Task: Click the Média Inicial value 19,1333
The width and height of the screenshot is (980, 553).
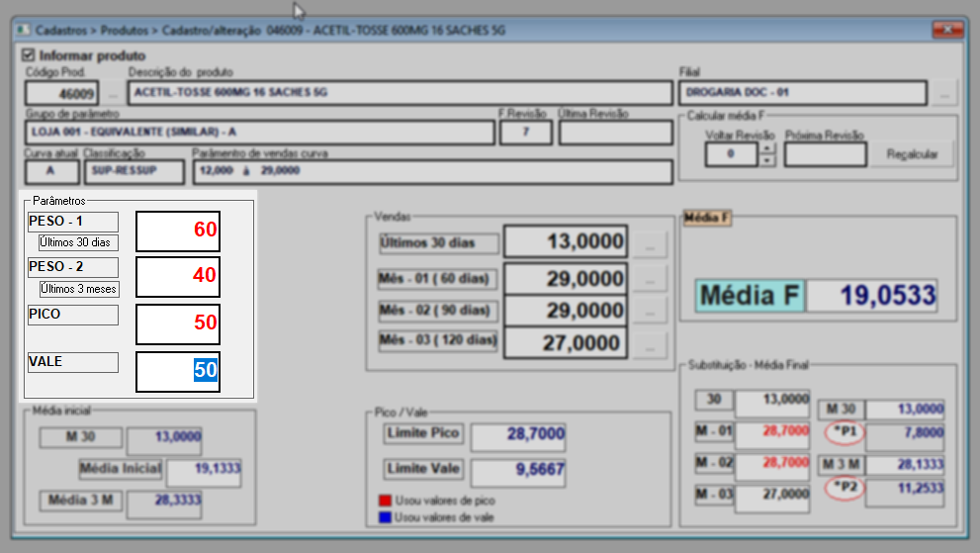Action: click(205, 474)
